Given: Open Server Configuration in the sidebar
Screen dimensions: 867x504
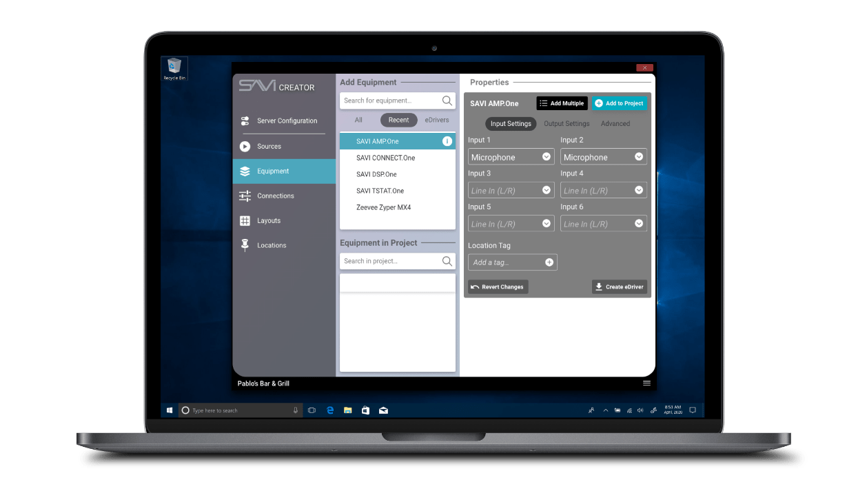Looking at the screenshot, I should point(284,120).
